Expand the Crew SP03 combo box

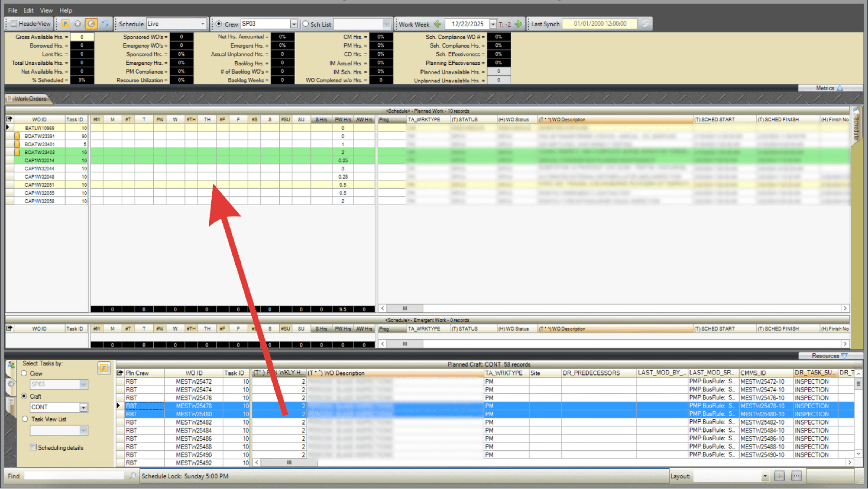294,24
